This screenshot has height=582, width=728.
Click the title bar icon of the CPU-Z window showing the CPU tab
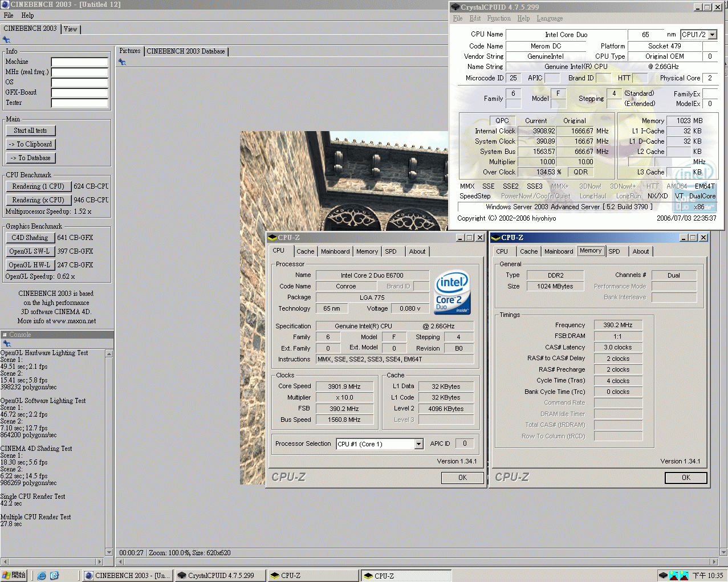point(273,238)
